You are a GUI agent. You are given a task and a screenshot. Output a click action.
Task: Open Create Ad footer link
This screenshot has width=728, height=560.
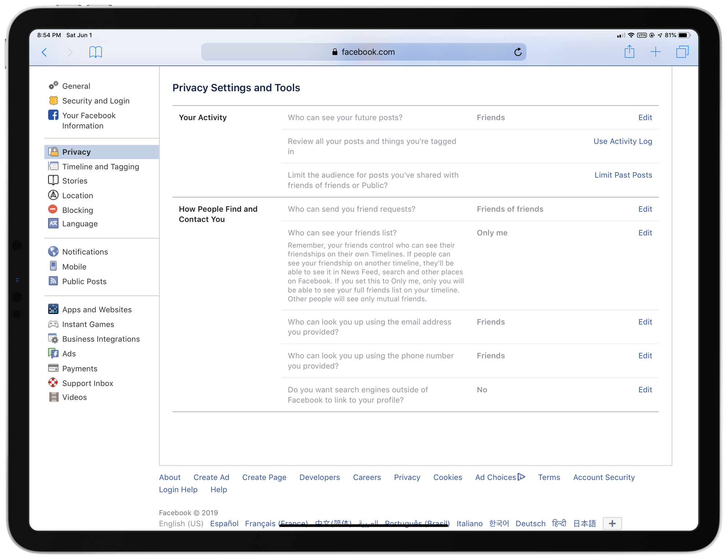pos(211,477)
